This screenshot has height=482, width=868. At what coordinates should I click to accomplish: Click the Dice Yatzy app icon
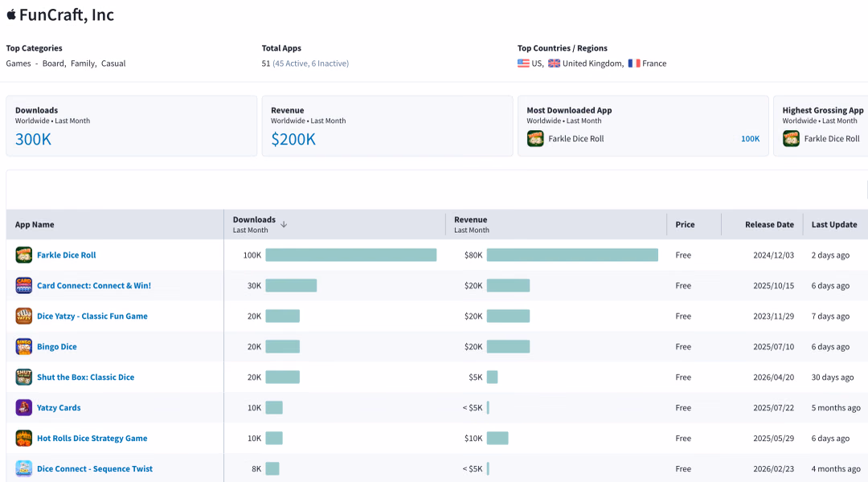click(x=24, y=316)
